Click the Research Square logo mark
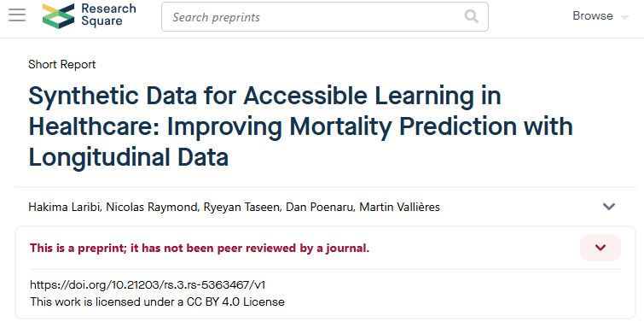The image size is (644, 322). pyautogui.click(x=59, y=16)
